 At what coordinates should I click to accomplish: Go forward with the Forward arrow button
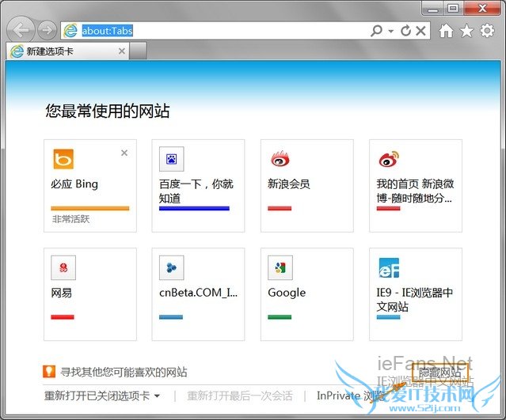pos(47,30)
